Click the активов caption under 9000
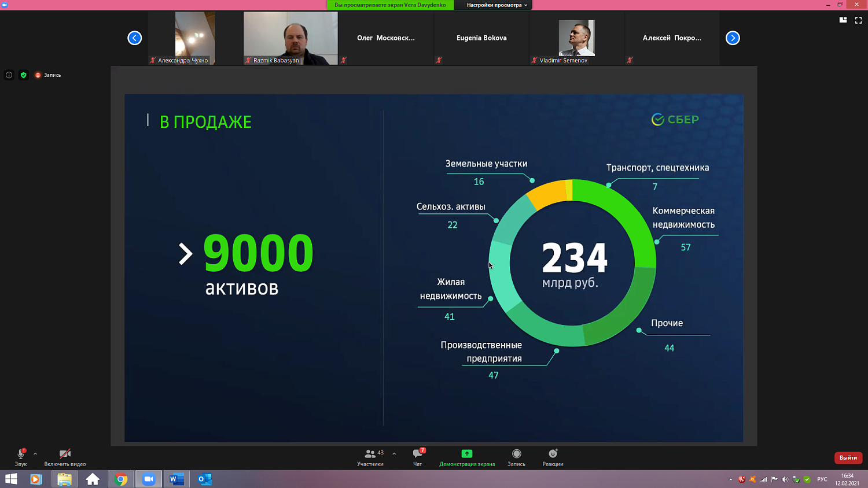This screenshot has height=488, width=868. [242, 288]
